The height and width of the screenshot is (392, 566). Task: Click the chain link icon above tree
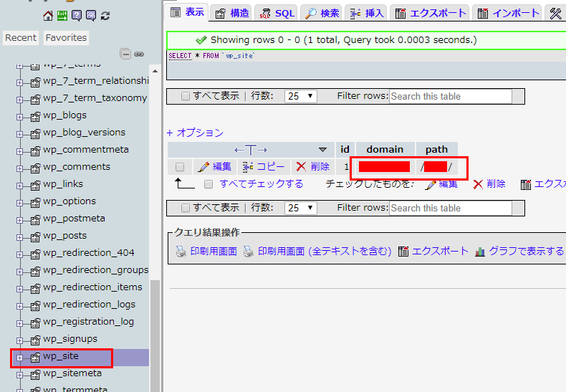point(139,54)
